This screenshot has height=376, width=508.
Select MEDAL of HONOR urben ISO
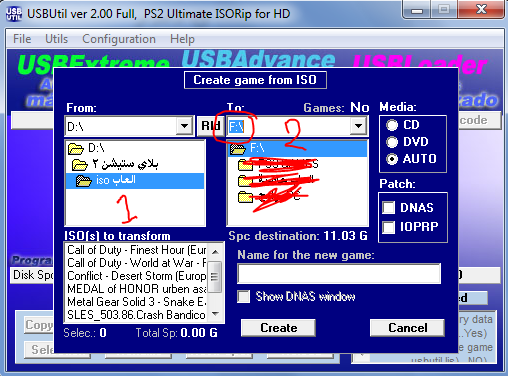click(x=136, y=289)
